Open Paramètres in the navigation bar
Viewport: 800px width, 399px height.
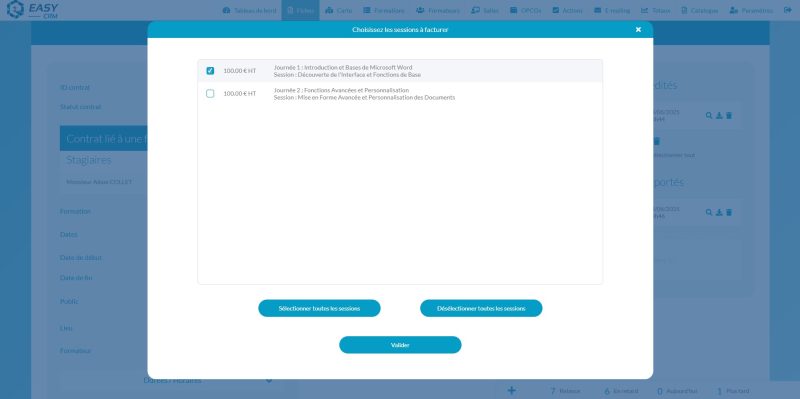[x=751, y=10]
